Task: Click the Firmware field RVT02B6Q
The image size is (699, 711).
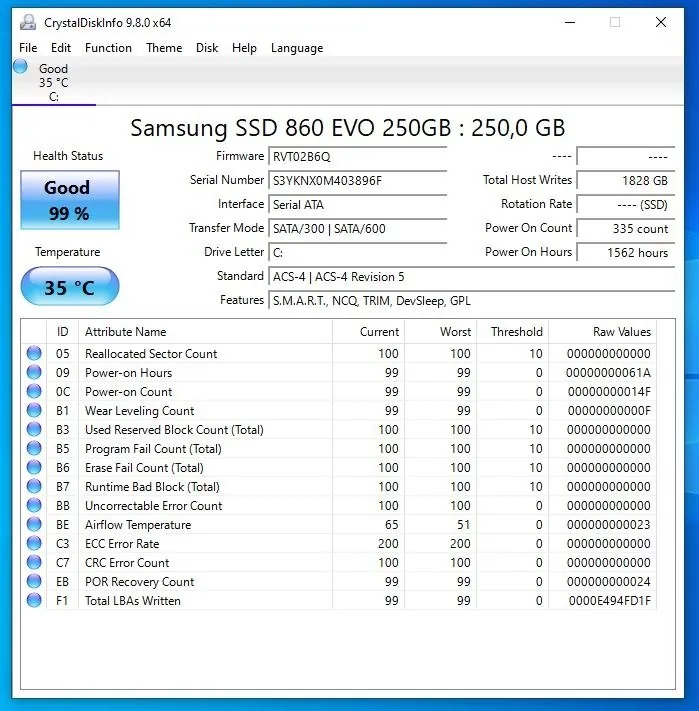Action: 358,157
